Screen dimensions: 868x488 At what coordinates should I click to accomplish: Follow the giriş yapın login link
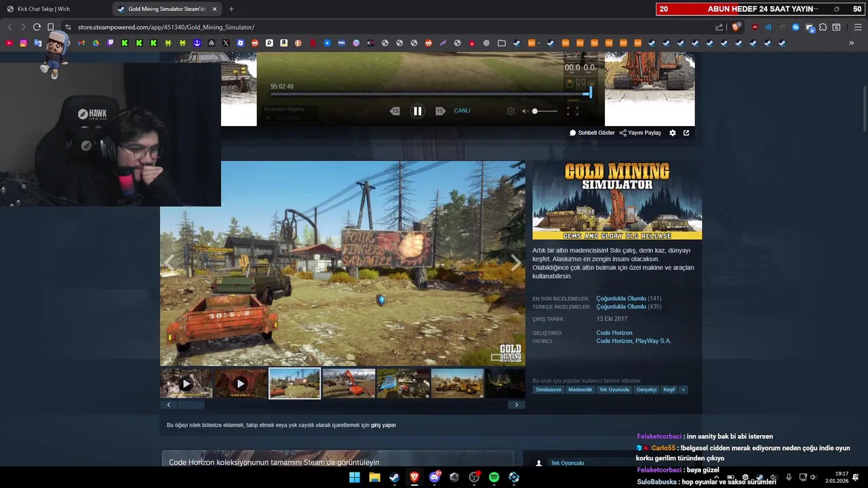[383, 426]
